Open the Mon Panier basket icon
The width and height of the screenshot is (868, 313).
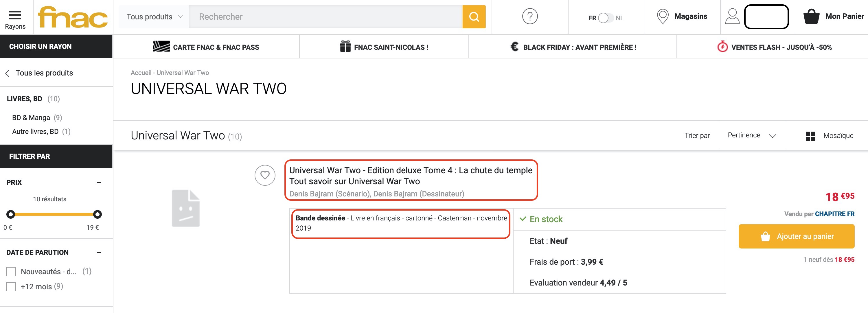coord(811,16)
